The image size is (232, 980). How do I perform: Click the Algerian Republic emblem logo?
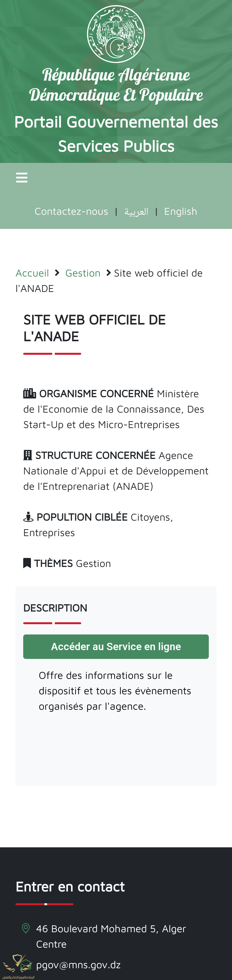click(x=116, y=34)
